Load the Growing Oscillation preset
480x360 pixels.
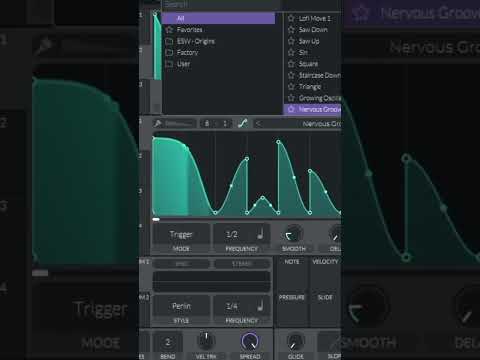[320, 98]
